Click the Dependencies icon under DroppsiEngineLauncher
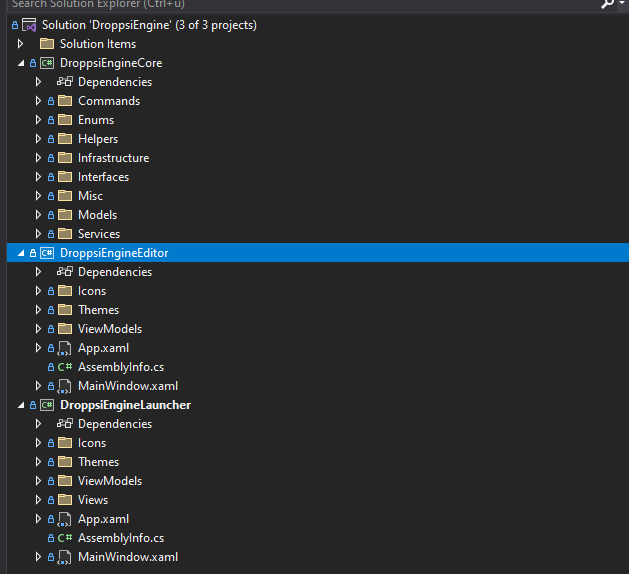The image size is (629, 574). click(x=65, y=424)
